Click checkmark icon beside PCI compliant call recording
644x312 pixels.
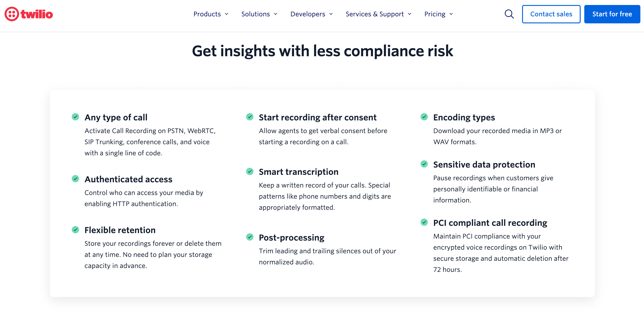424,222
